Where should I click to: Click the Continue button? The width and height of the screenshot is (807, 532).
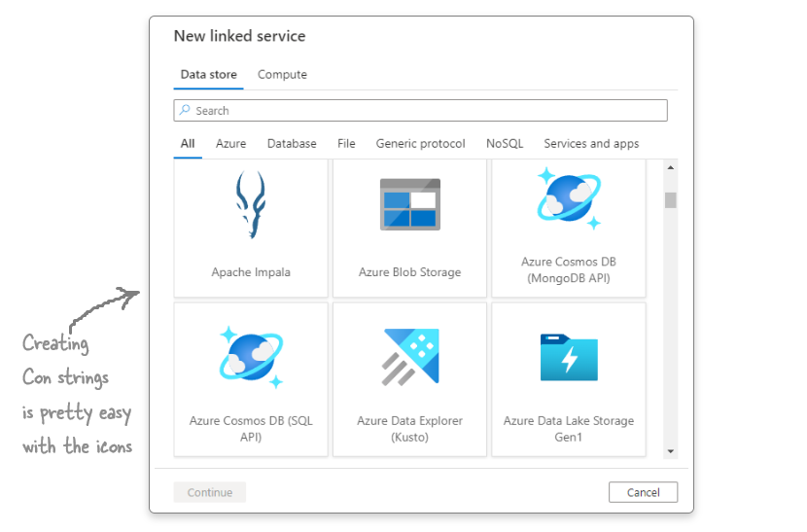[209, 492]
